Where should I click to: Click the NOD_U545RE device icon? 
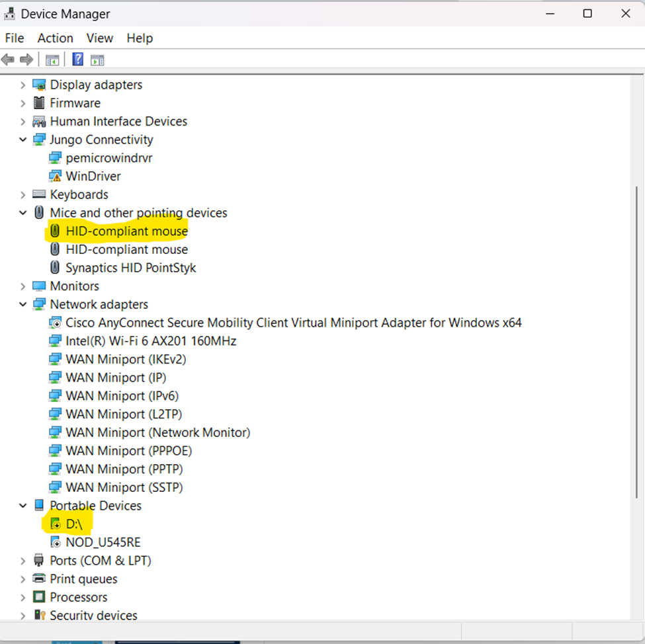[55, 542]
